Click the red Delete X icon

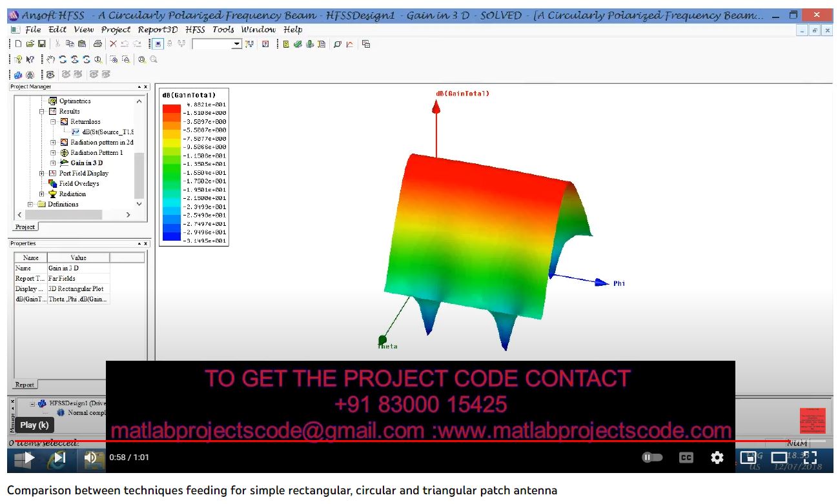coord(113,44)
